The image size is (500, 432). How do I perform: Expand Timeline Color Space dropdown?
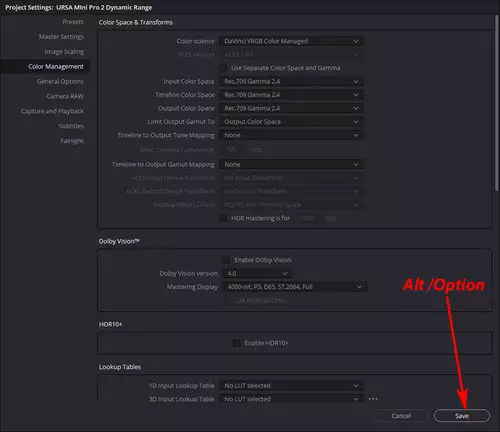pyautogui.click(x=291, y=95)
